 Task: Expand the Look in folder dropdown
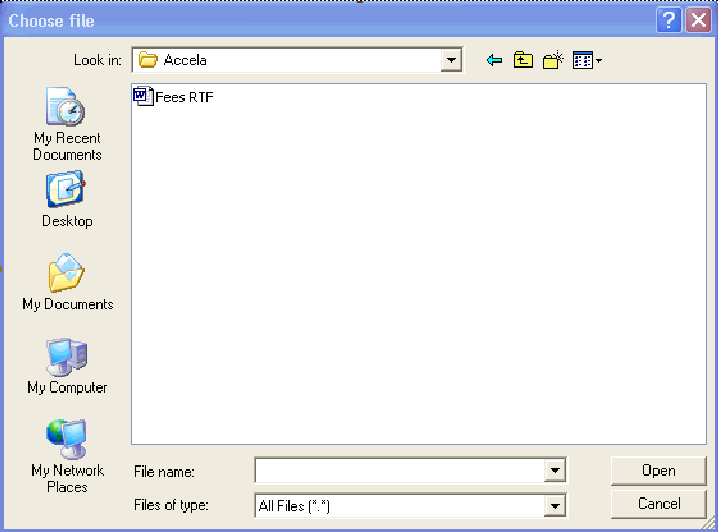[452, 61]
